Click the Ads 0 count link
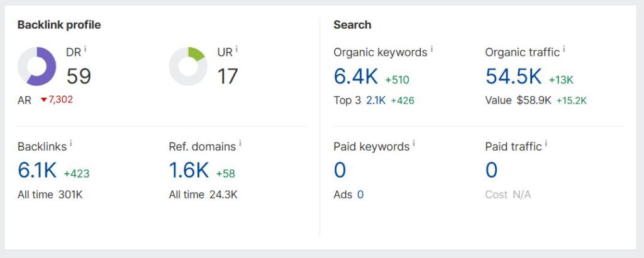 click(x=360, y=195)
